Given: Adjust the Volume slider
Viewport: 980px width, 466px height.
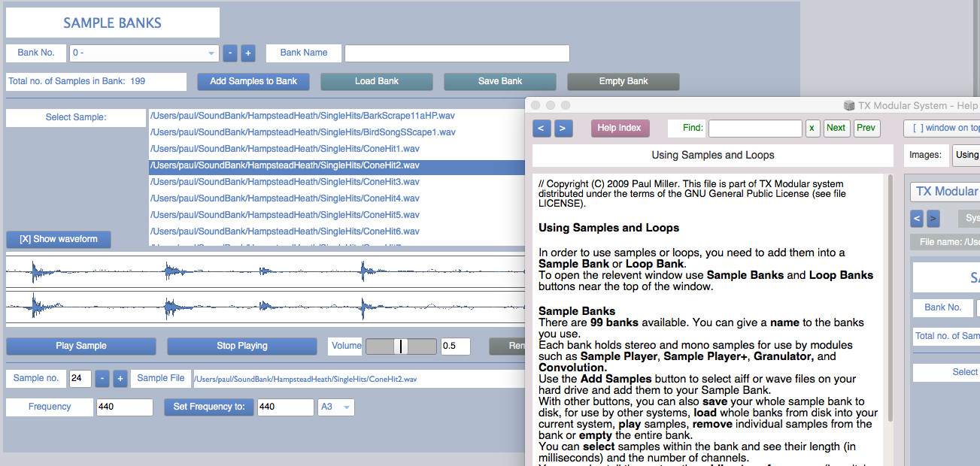Looking at the screenshot, I should 401,346.
